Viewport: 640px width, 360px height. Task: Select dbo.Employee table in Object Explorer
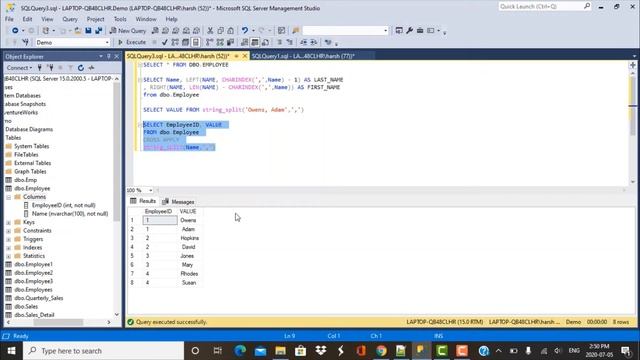[x=32, y=189]
